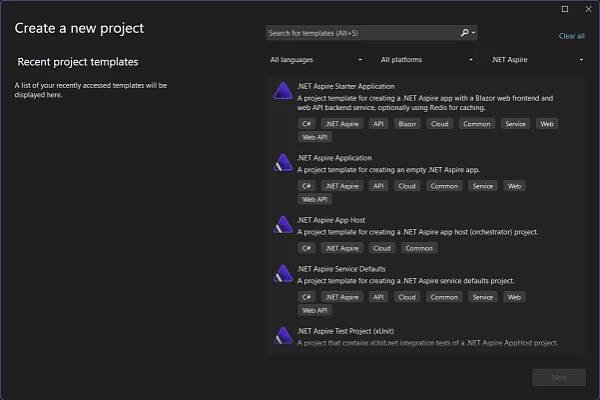Click Cloud tag on Service Defaults template
The height and width of the screenshot is (400, 600).
[x=407, y=297]
